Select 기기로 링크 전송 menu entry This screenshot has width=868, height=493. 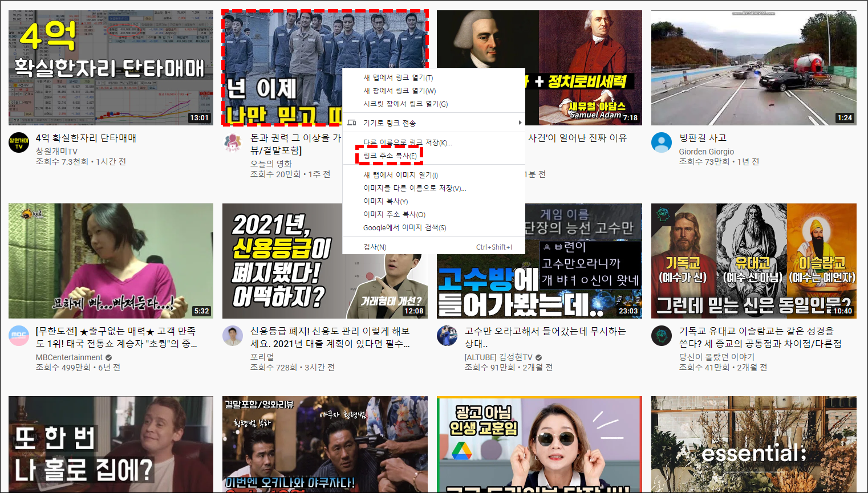coord(433,123)
